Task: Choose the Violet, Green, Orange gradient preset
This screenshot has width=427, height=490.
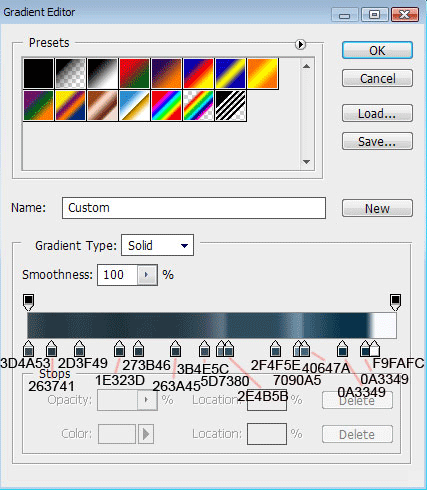Action: (38, 105)
